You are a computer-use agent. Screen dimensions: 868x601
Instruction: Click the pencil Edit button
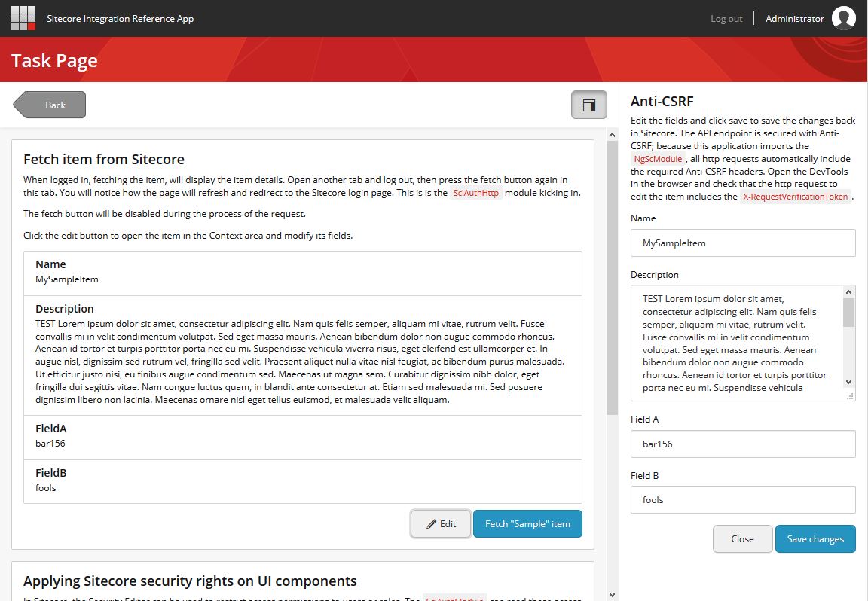442,524
